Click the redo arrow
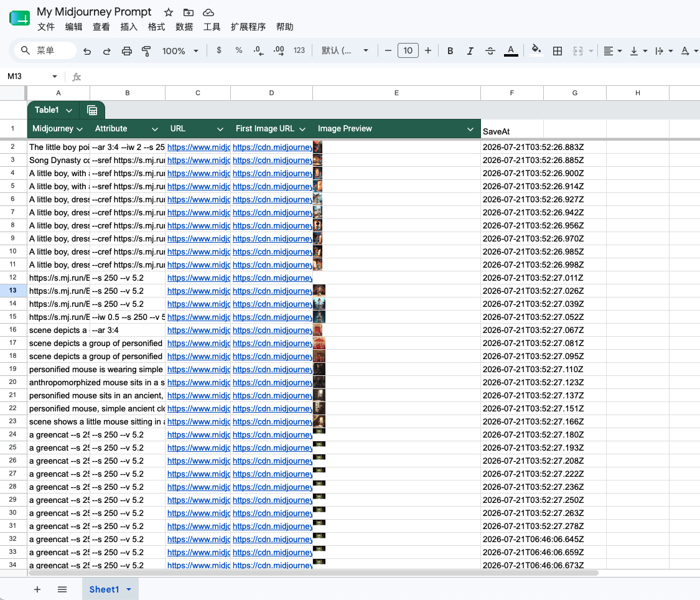This screenshot has height=600, width=700. pos(106,51)
